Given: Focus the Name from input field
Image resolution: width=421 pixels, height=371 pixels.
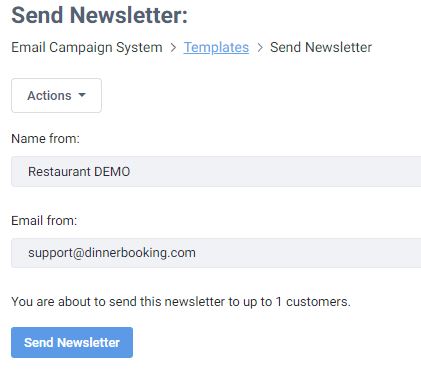Looking at the screenshot, I should tap(216, 171).
